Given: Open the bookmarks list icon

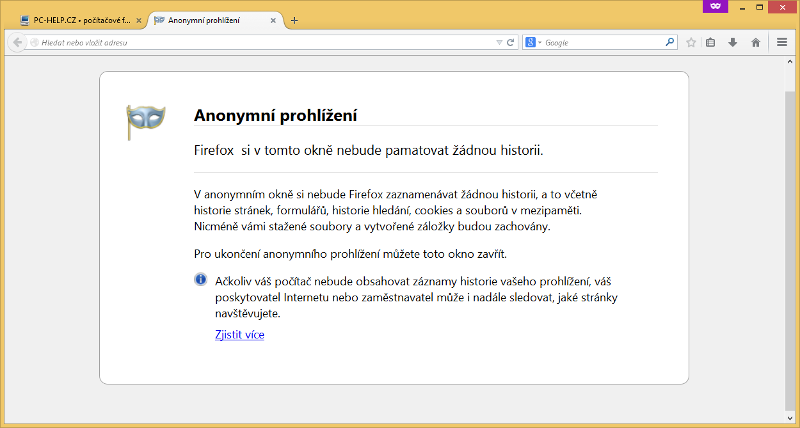Looking at the screenshot, I should click(711, 43).
